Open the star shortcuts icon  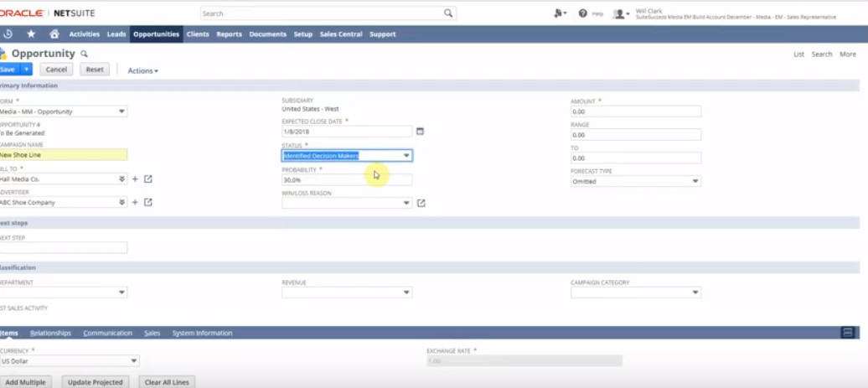coord(31,34)
